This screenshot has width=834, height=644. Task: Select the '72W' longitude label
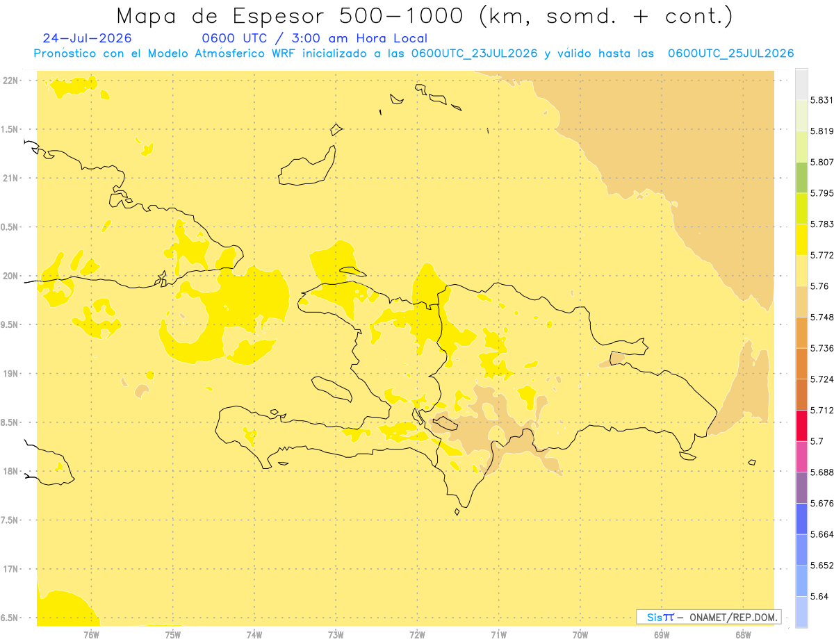(x=417, y=634)
